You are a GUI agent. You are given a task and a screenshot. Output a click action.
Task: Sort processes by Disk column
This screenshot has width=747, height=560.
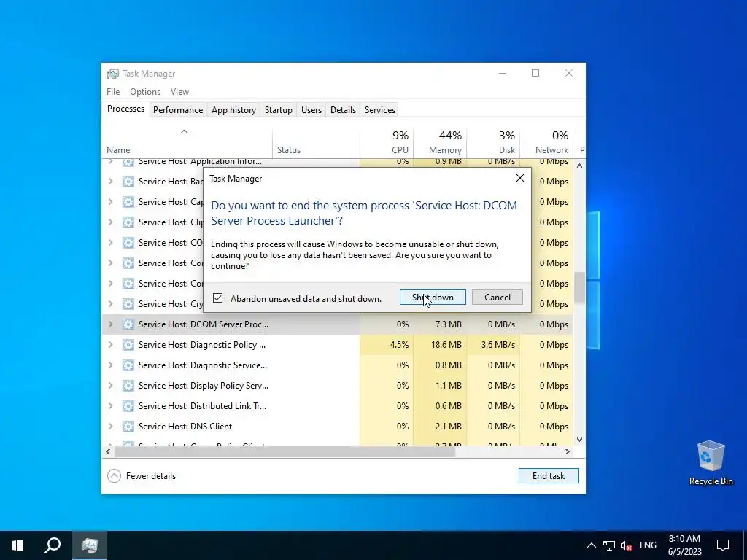493,142
